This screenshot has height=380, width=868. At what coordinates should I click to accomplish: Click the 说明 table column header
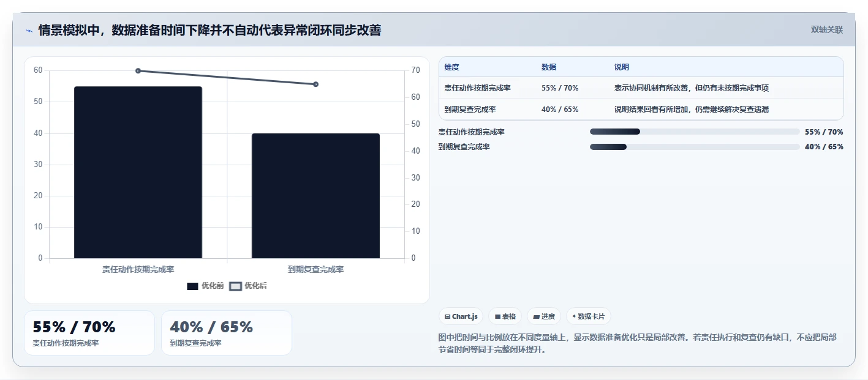622,67
